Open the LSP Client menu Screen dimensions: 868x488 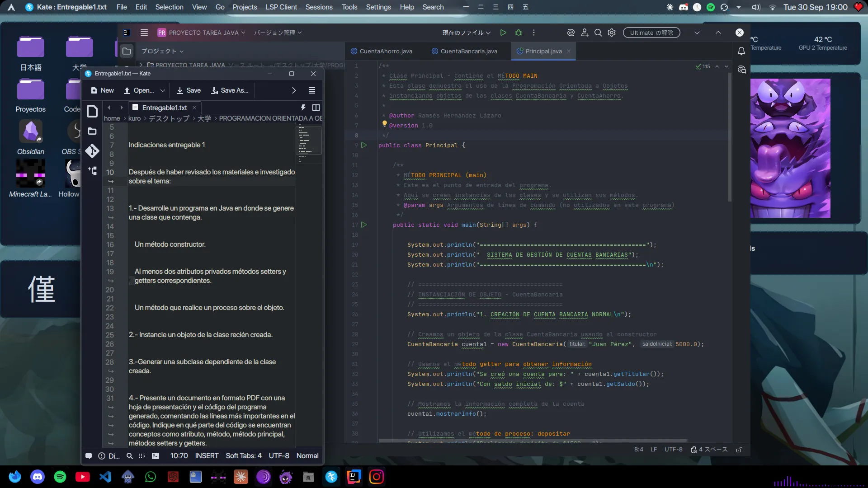(281, 7)
